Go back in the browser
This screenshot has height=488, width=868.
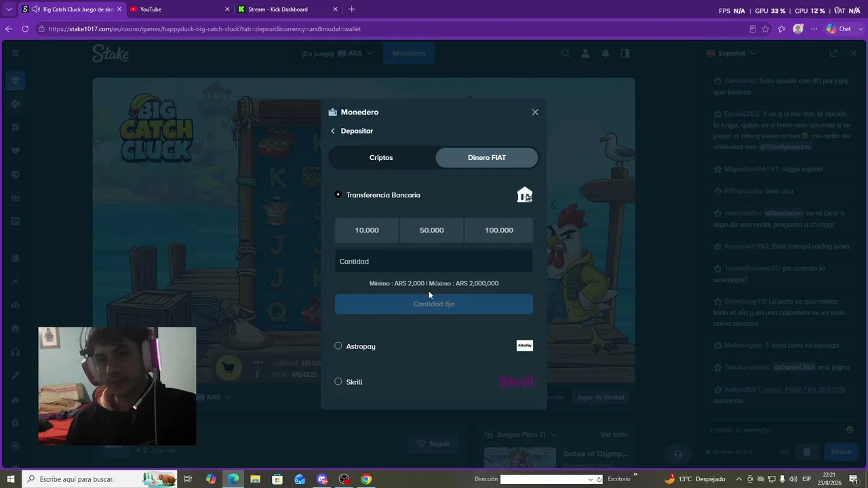coord(9,29)
